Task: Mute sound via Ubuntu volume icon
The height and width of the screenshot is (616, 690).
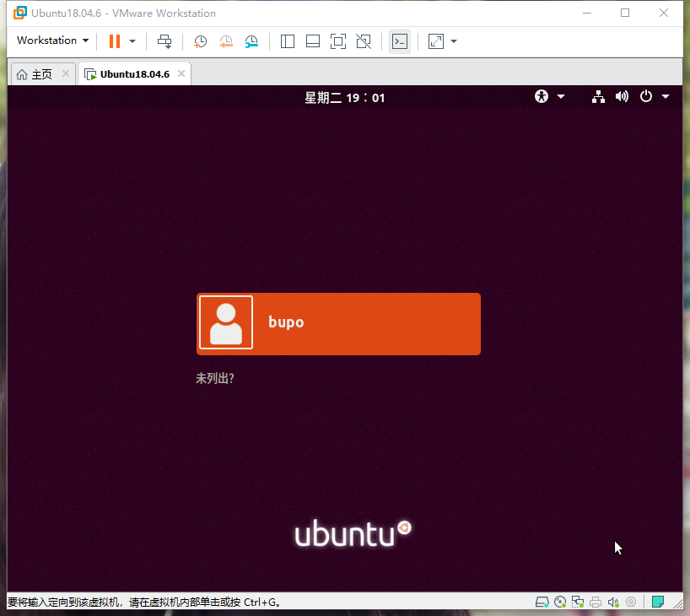Action: (x=622, y=96)
